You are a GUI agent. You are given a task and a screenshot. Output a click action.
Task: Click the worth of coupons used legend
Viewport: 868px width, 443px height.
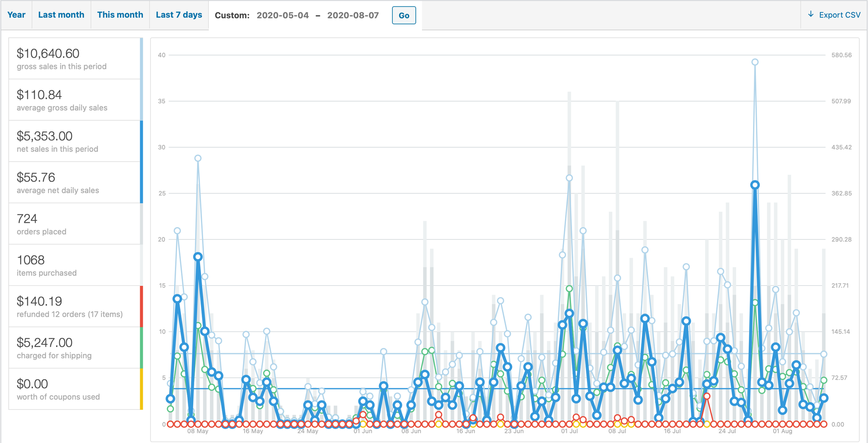pos(75,389)
